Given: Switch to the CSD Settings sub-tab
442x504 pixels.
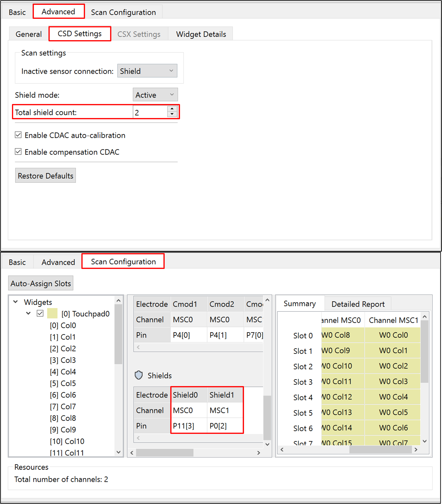Looking at the screenshot, I should (80, 34).
